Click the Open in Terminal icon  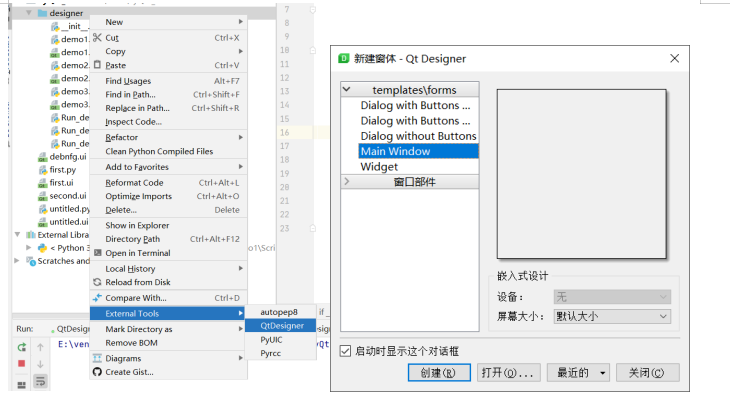[x=97, y=253]
